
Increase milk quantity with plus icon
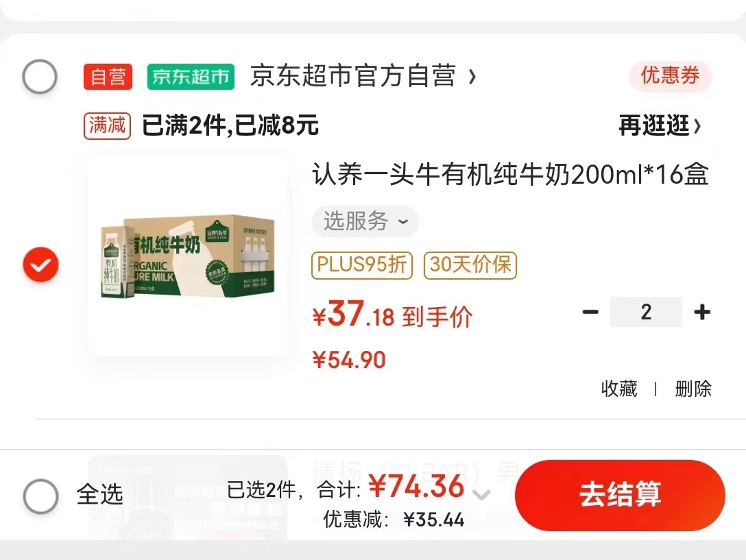[702, 312]
